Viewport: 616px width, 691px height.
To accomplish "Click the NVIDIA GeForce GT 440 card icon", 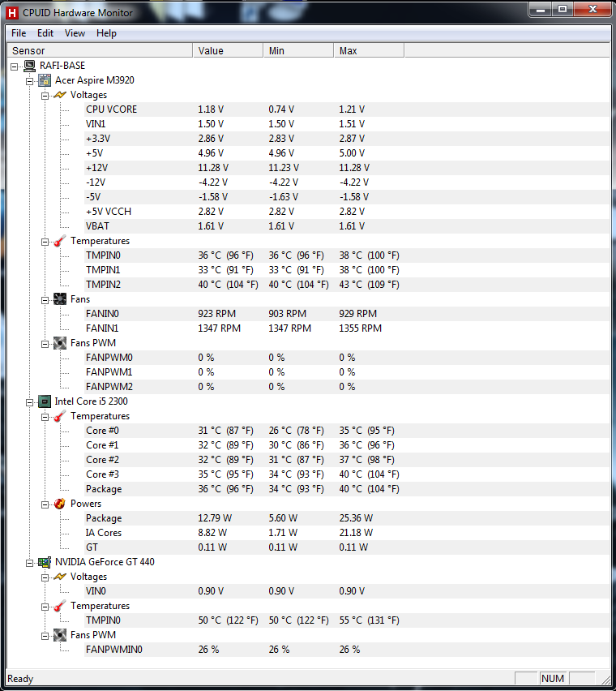I will click(x=45, y=562).
